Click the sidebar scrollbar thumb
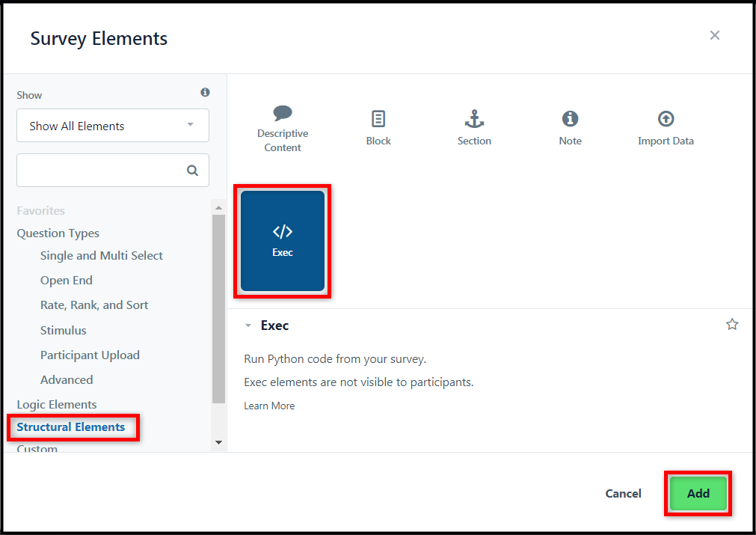The height and width of the screenshot is (535, 756). 218,309
